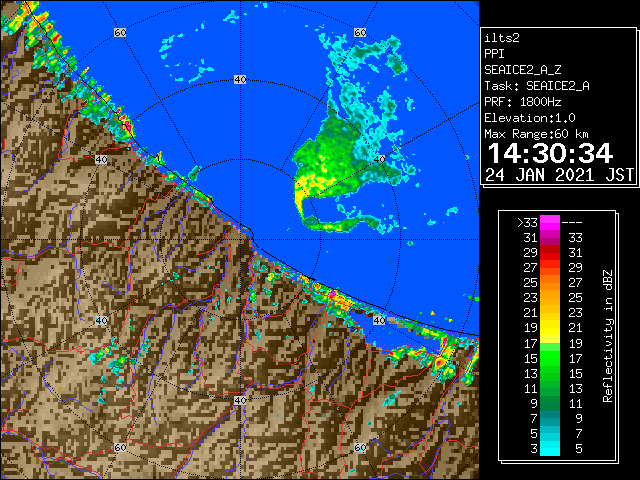Select the "PPI" scan type label
This screenshot has height=480, width=640.
click(494, 54)
